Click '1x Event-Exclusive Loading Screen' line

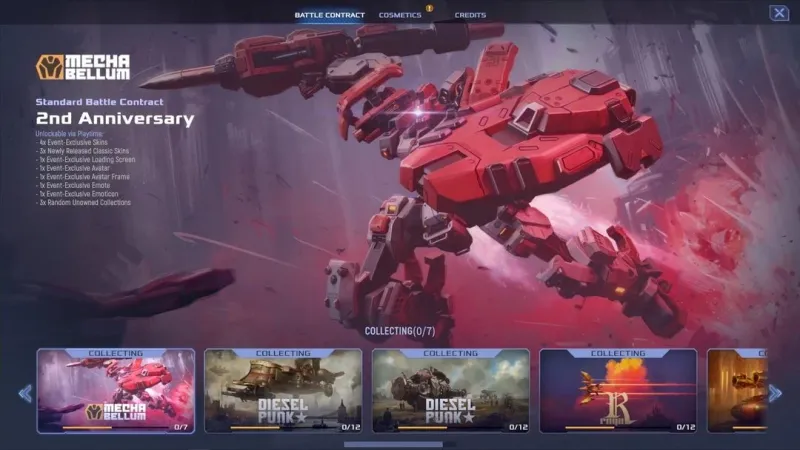point(86,160)
